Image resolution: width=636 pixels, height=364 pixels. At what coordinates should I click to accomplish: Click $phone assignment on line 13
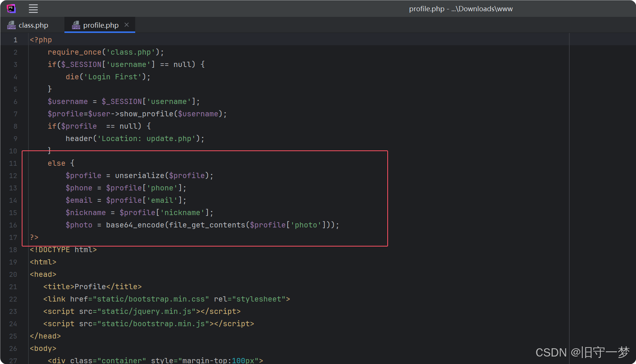126,188
